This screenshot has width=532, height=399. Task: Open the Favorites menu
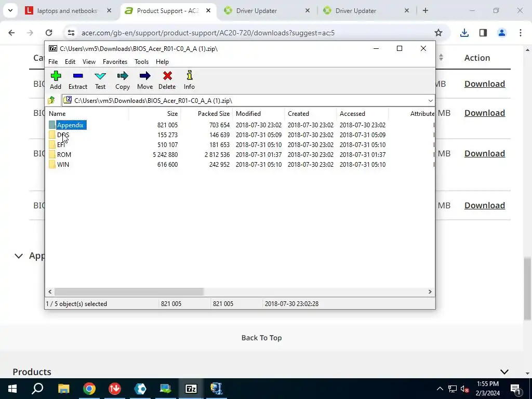[x=115, y=62]
